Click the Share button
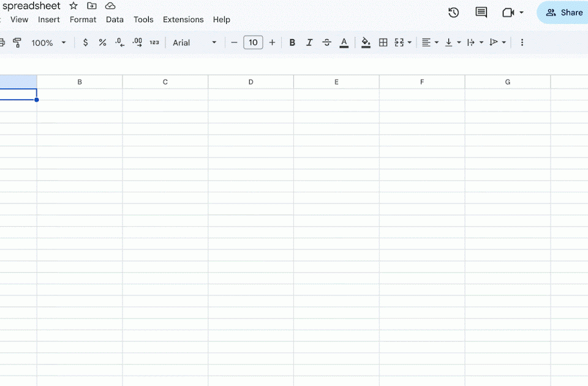 click(563, 13)
